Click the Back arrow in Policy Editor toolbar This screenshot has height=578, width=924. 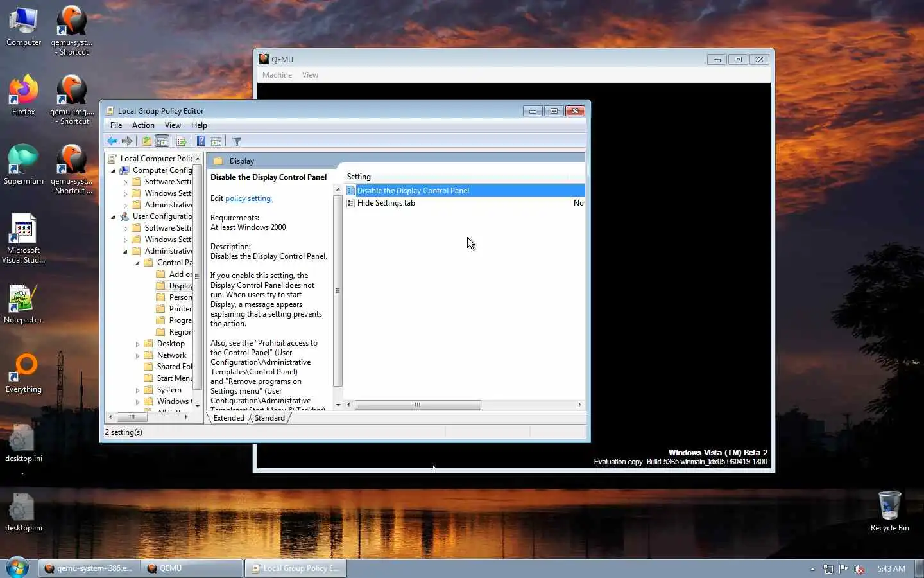[x=112, y=141]
